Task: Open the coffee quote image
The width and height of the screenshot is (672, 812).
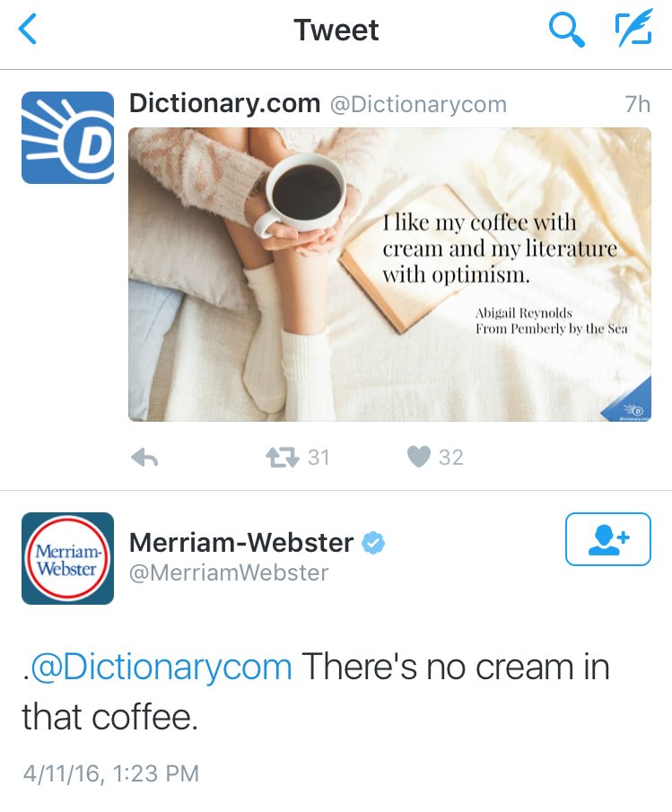Action: point(389,275)
